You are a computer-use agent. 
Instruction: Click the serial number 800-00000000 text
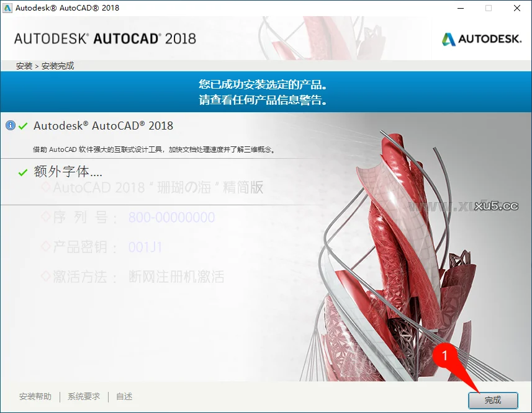[x=171, y=218]
